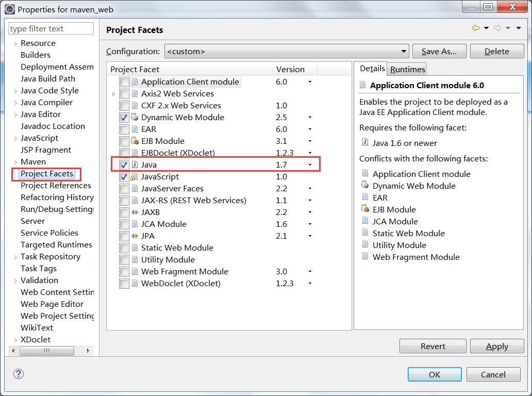Image resolution: width=532 pixels, height=396 pixels.
Task: Check the Utility Module checkbox
Action: click(124, 260)
